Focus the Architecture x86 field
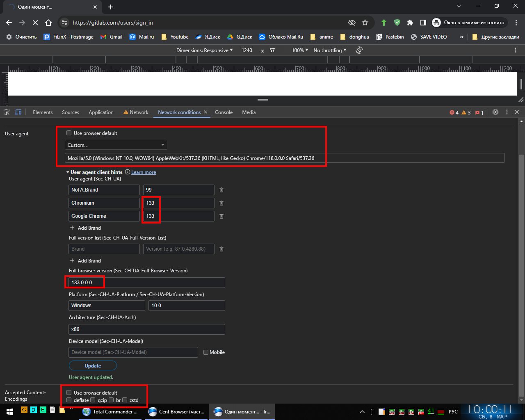 tap(147, 329)
